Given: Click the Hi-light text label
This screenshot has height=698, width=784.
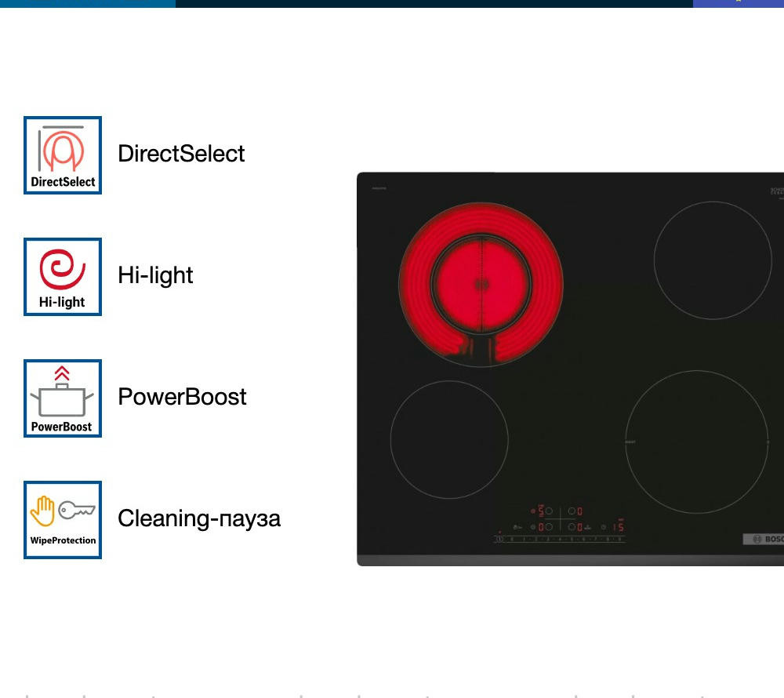Looking at the screenshot, I should pyautogui.click(x=155, y=275).
